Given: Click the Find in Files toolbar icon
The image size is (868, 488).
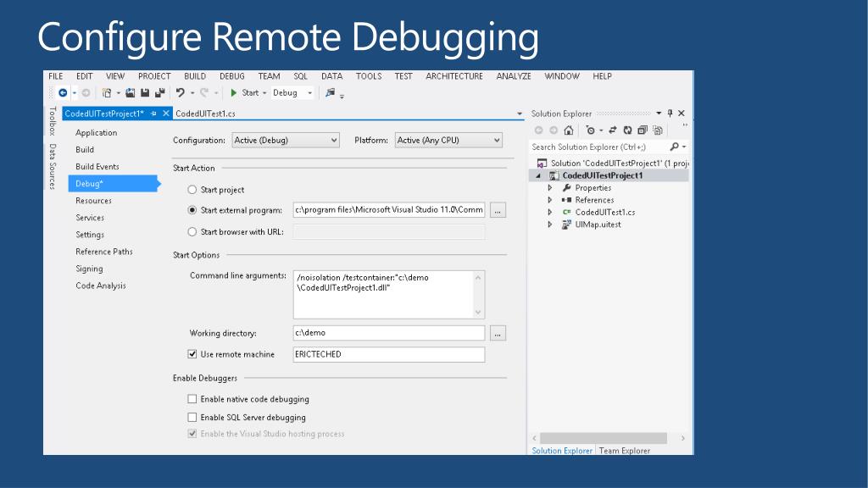Looking at the screenshot, I should click(331, 93).
